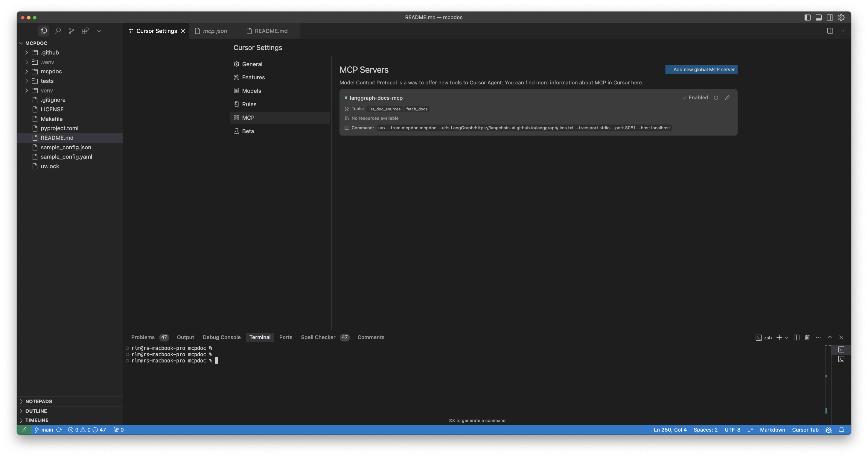
Task: Toggle the panel layout icon in title bar
Action: [x=818, y=17]
